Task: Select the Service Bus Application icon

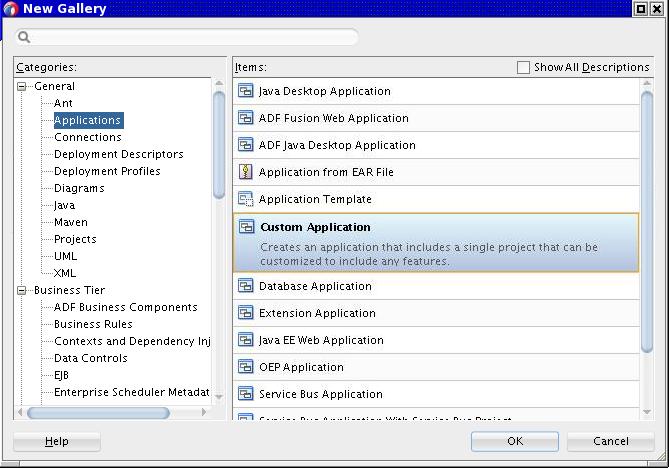Action: (x=246, y=394)
